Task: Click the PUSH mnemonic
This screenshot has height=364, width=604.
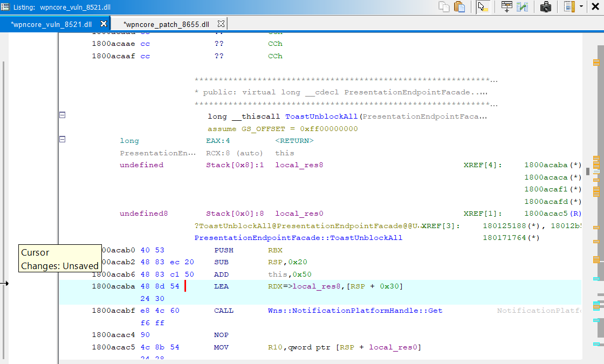Action: coord(223,250)
